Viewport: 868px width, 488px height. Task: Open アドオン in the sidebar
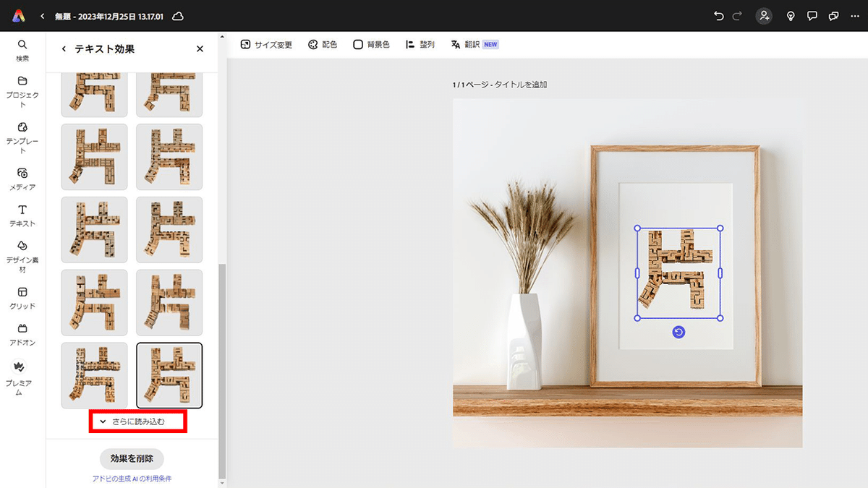[22, 334]
